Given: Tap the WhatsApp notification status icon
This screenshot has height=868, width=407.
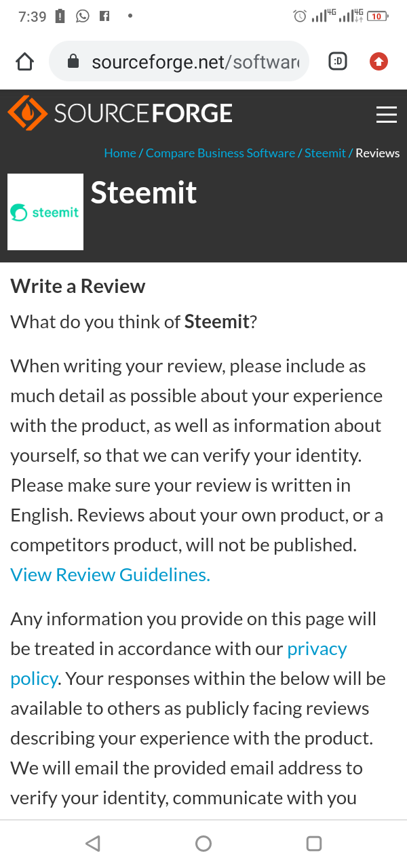Looking at the screenshot, I should click(x=83, y=16).
